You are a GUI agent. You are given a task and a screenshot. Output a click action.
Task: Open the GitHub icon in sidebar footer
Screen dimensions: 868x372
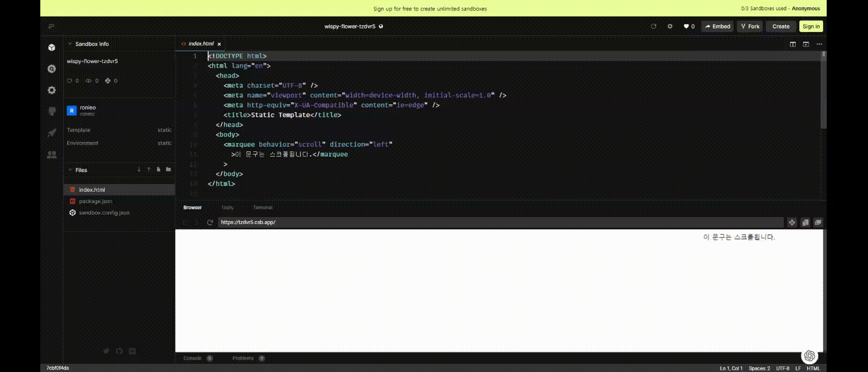click(x=119, y=351)
